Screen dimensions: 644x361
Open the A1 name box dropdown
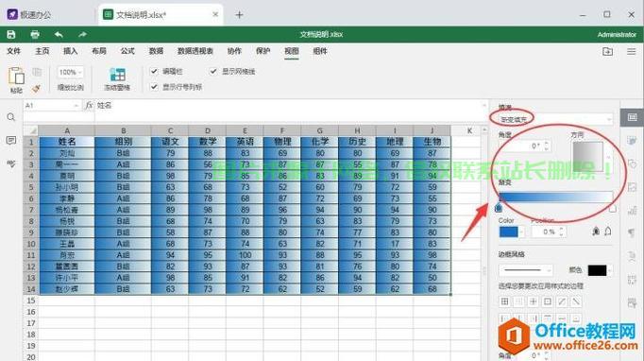click(x=76, y=106)
